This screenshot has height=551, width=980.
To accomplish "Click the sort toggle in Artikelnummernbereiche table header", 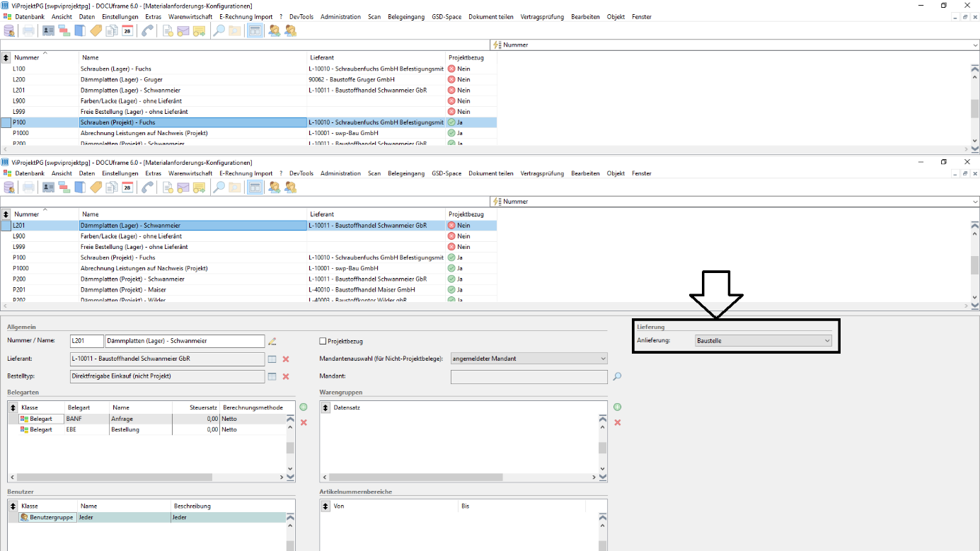I will 325,506.
